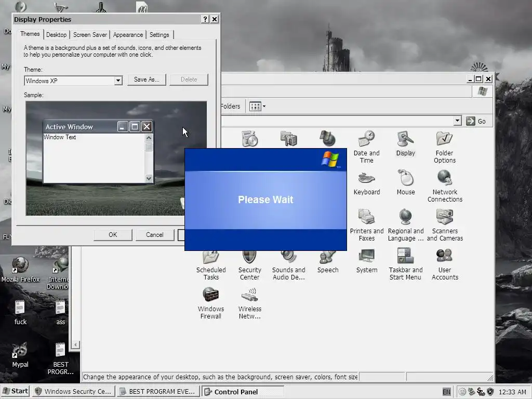Open Scanners and Cameras icon
Image resolution: width=532 pixels, height=399 pixels.
[x=445, y=225]
